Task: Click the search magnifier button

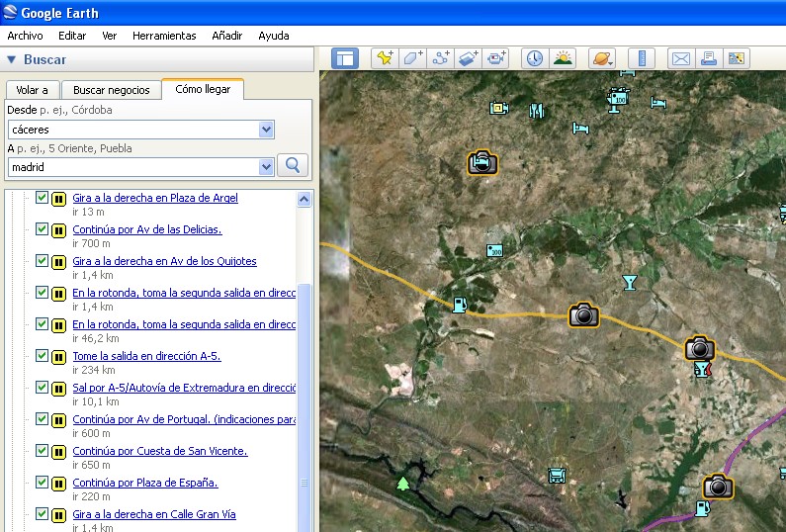Action: pos(293,165)
